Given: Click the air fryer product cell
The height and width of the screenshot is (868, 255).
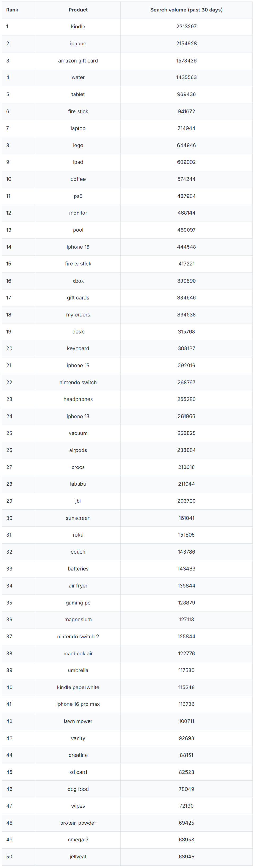Looking at the screenshot, I should coord(78,586).
